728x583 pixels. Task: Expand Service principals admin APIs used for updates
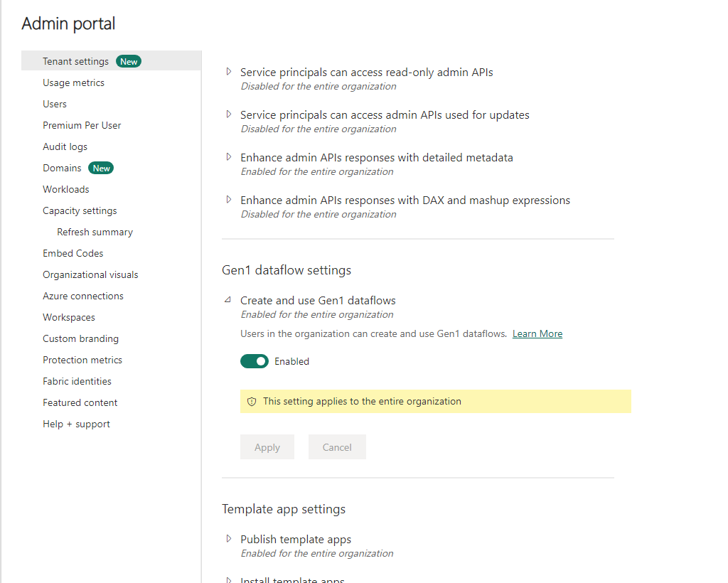(x=228, y=114)
